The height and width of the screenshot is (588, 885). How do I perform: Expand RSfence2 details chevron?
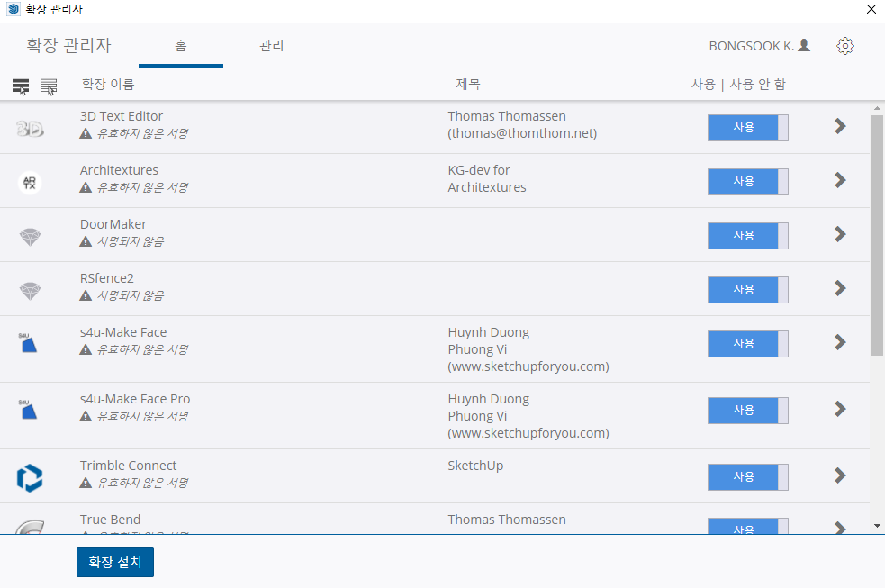pyautogui.click(x=840, y=288)
